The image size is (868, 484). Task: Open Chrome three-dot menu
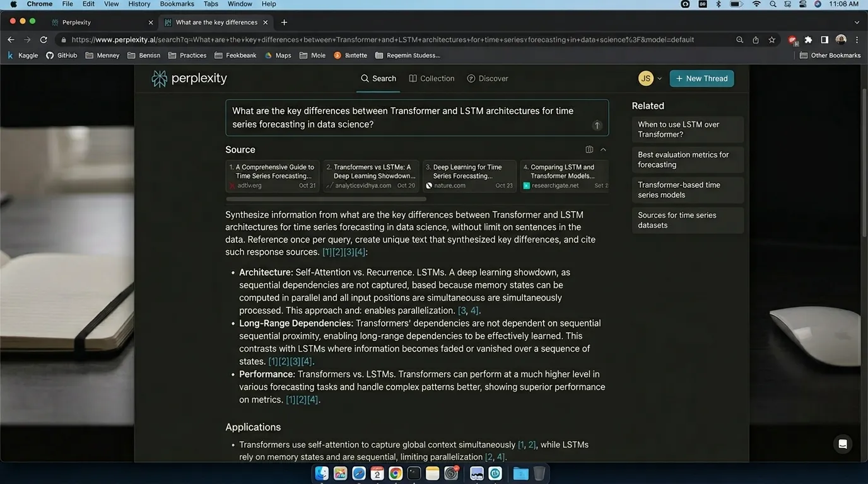pos(857,40)
